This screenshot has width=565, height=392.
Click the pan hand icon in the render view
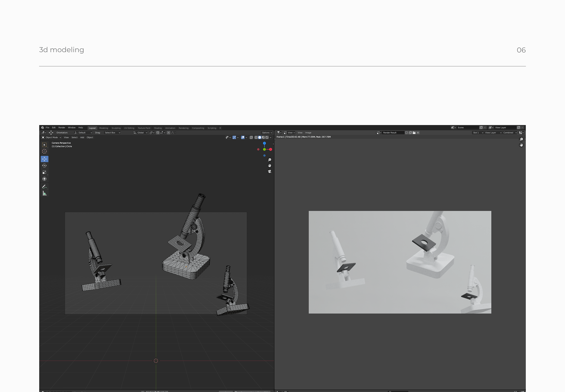[x=521, y=145]
